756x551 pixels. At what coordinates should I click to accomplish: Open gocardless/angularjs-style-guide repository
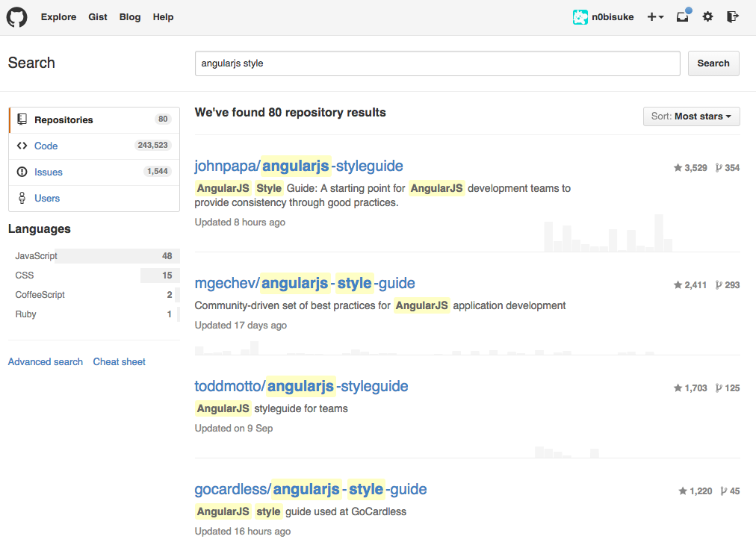coord(311,489)
